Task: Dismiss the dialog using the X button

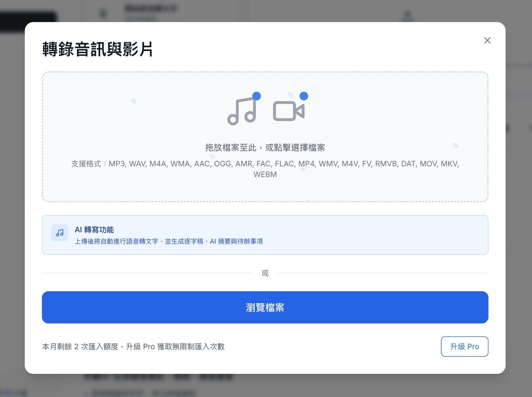Action: click(x=487, y=40)
